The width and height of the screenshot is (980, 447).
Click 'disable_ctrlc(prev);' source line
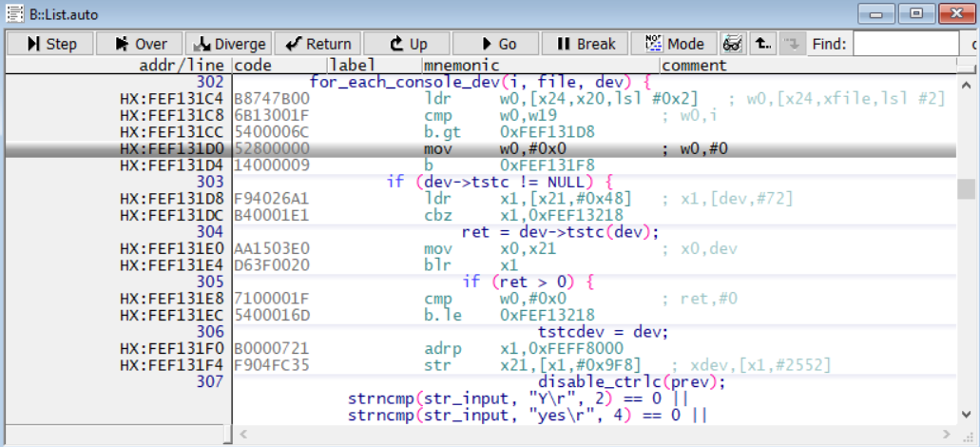631,382
